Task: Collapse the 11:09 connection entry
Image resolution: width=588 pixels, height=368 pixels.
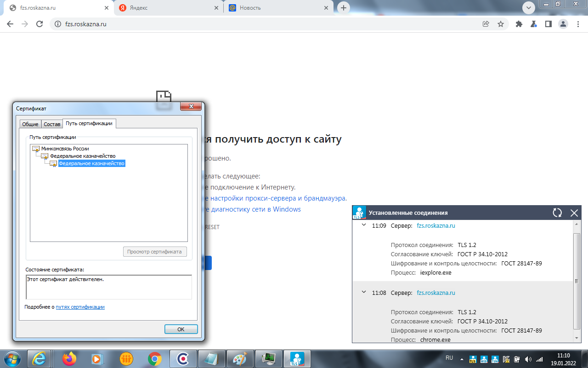Action: point(364,225)
